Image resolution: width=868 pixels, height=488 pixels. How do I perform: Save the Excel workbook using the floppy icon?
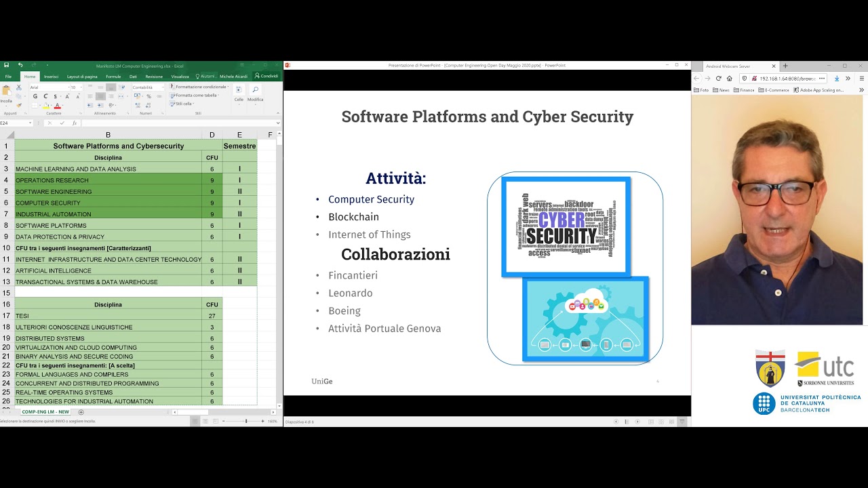pos(7,65)
